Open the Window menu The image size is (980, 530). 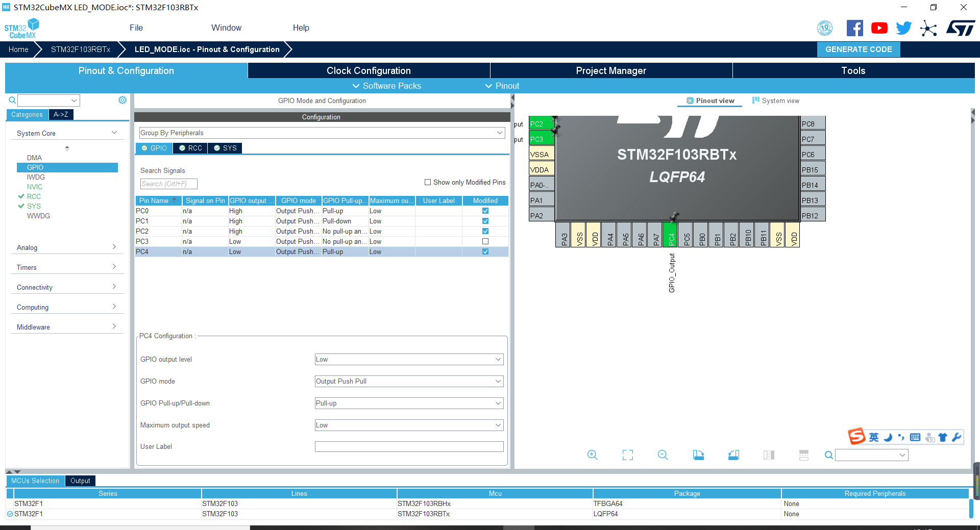226,28
